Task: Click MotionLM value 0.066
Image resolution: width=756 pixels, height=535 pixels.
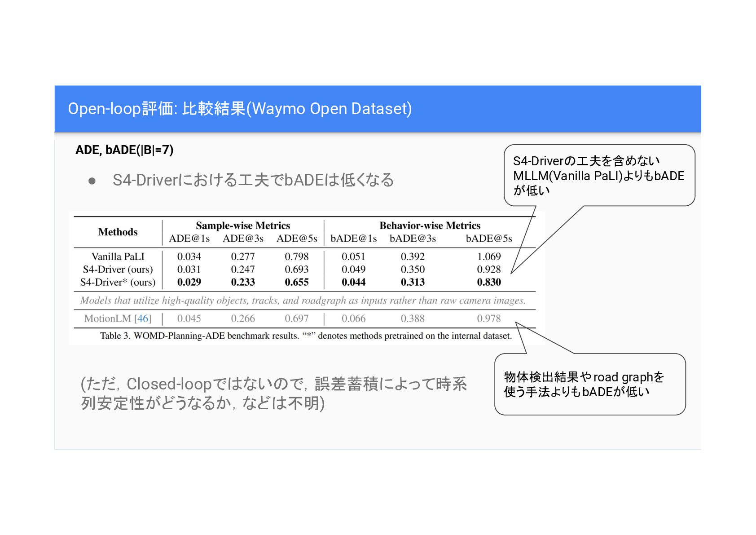Action: pos(354,318)
